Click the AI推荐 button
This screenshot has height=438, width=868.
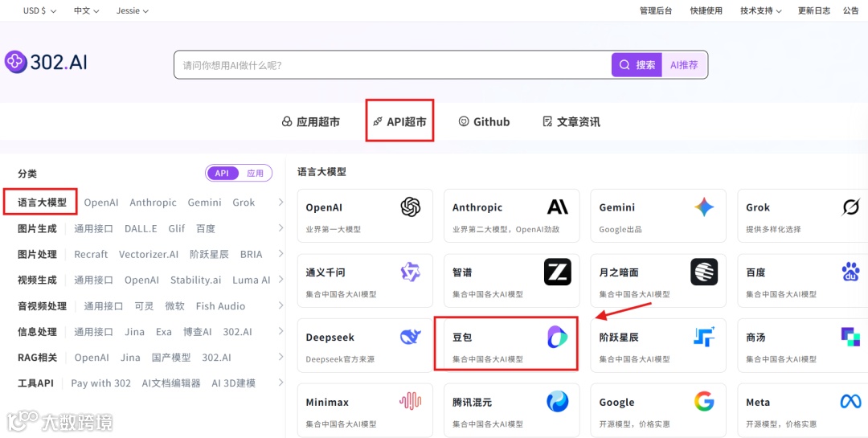click(x=684, y=65)
